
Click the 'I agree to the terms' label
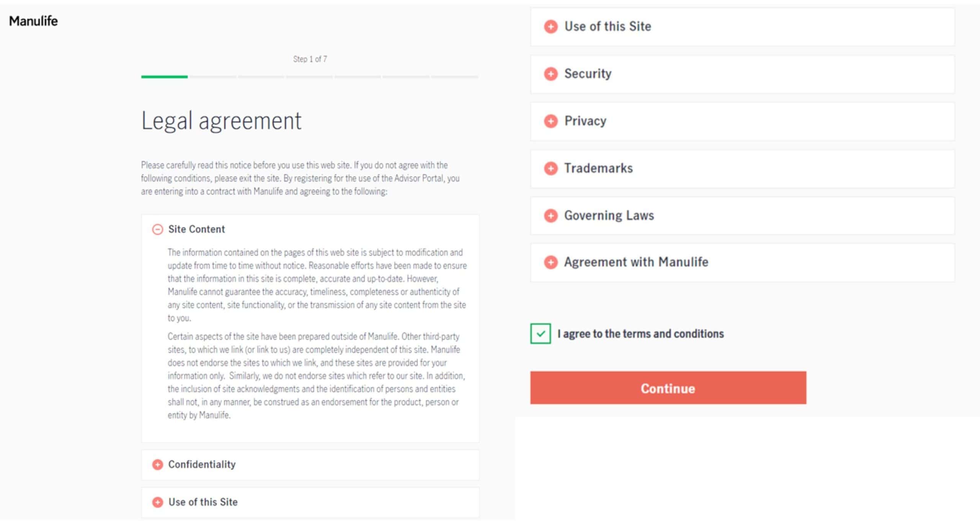coord(640,334)
